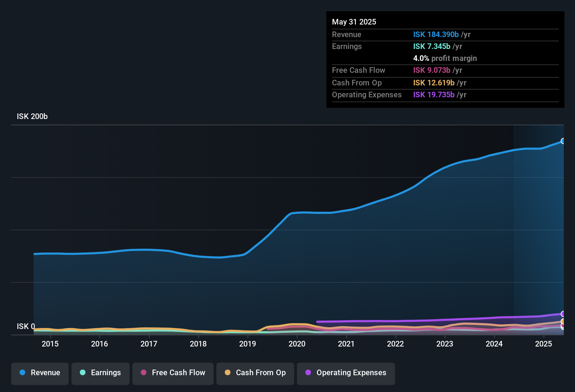Click the Operating Expenses label in tooltip
This screenshot has width=575, height=392.
(367, 94)
